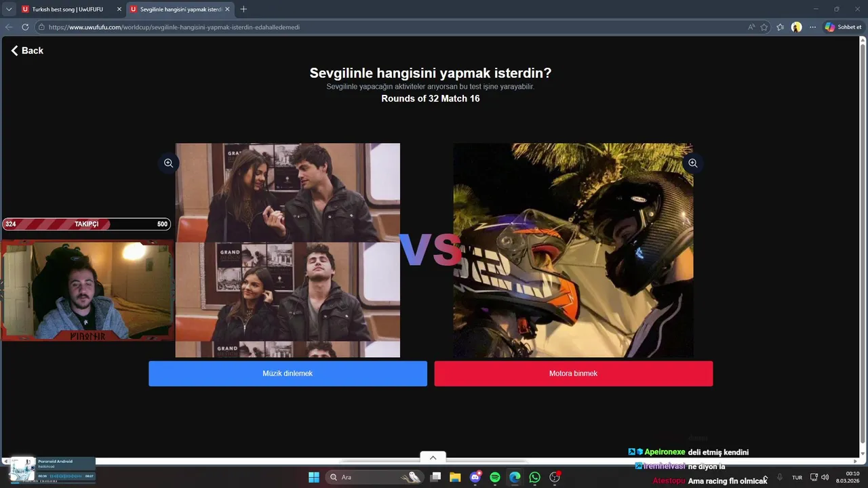Open network status tray icon
868x488 pixels.
pos(814,477)
